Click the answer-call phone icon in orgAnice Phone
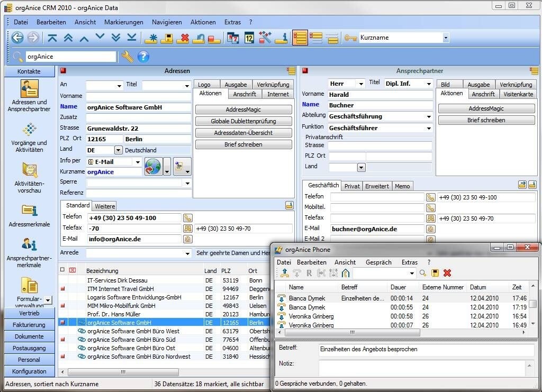The width and height of the screenshot is (542, 392). (284, 273)
